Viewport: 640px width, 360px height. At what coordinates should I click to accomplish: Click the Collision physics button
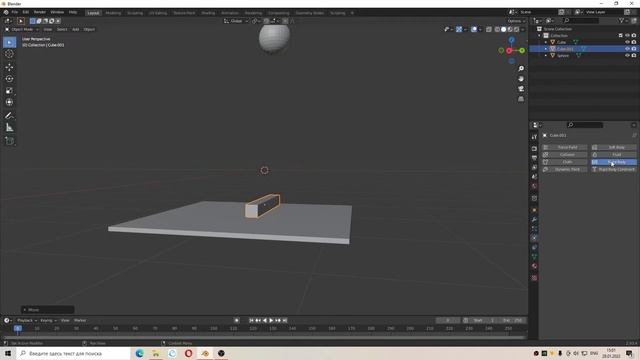tap(564, 155)
